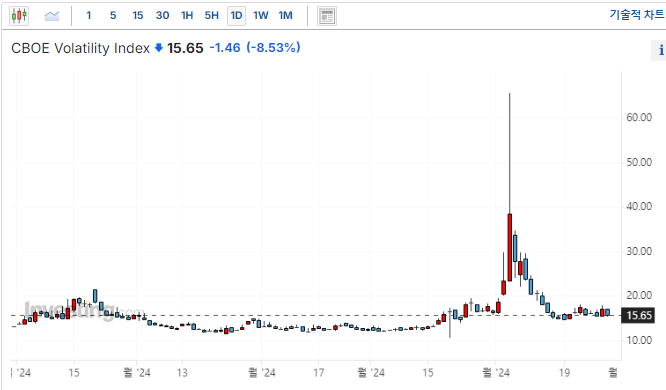666x390 pixels.
Task: Click the 50.00 price axis label
Action: click(639, 162)
